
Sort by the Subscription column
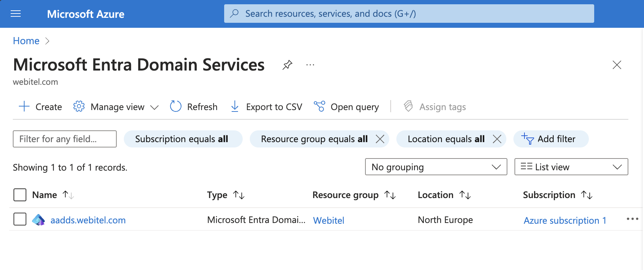(x=558, y=195)
